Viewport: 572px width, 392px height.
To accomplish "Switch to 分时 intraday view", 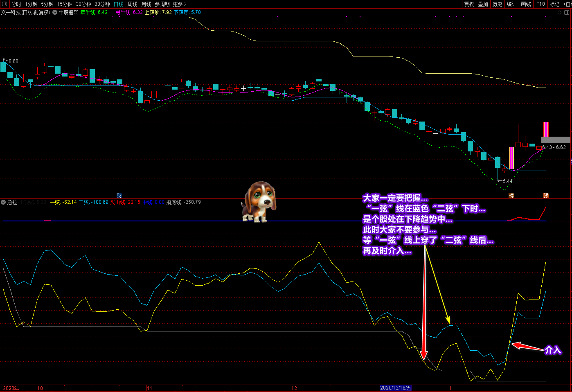I will (16, 4).
